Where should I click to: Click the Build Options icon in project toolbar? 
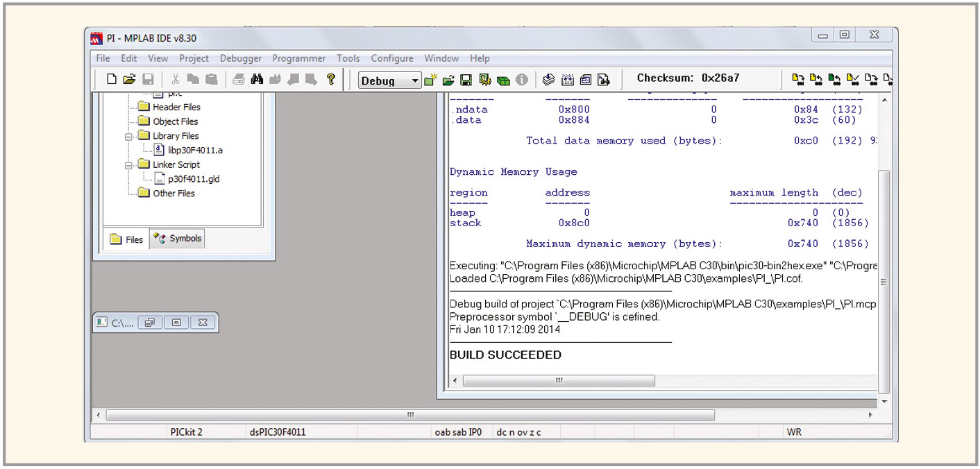(x=484, y=80)
